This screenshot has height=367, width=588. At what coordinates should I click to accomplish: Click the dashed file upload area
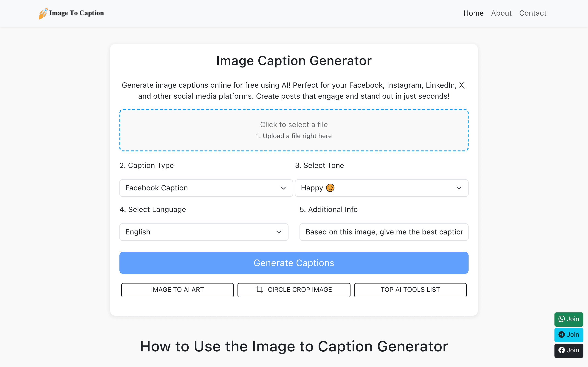point(294,130)
